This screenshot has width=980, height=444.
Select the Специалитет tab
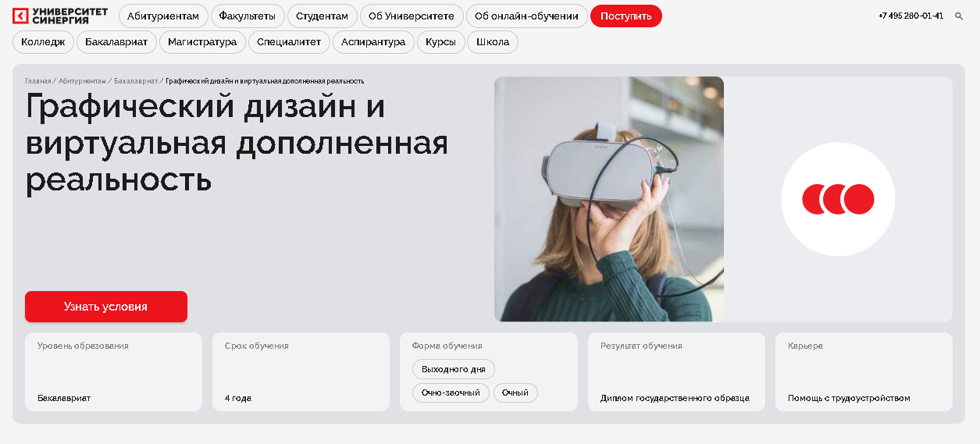289,42
